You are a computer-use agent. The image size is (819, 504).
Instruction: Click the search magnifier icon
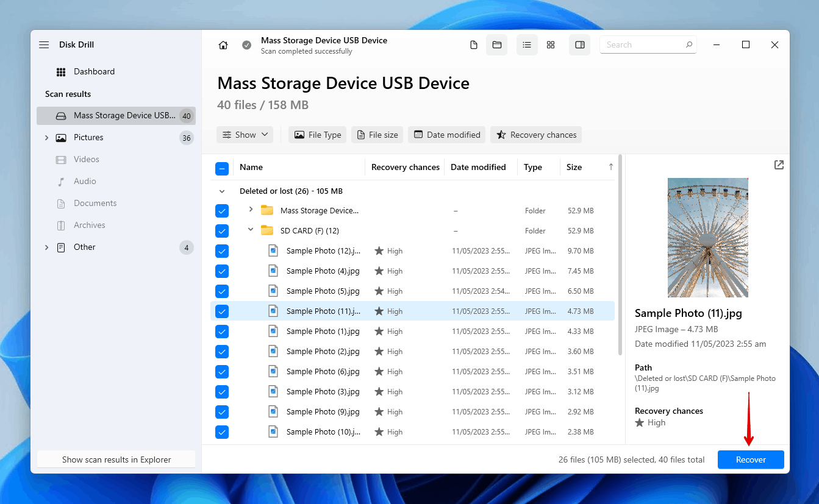(689, 44)
